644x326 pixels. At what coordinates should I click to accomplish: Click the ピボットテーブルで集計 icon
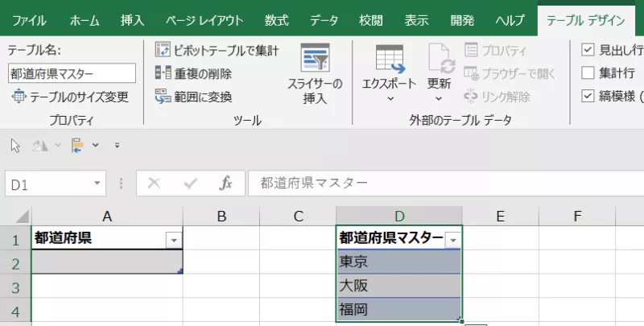pos(163,51)
